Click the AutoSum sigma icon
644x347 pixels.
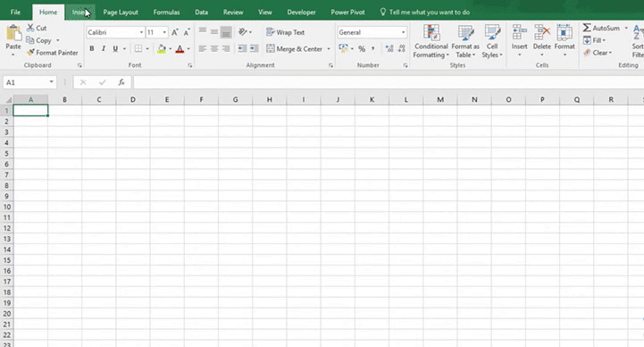coord(587,28)
